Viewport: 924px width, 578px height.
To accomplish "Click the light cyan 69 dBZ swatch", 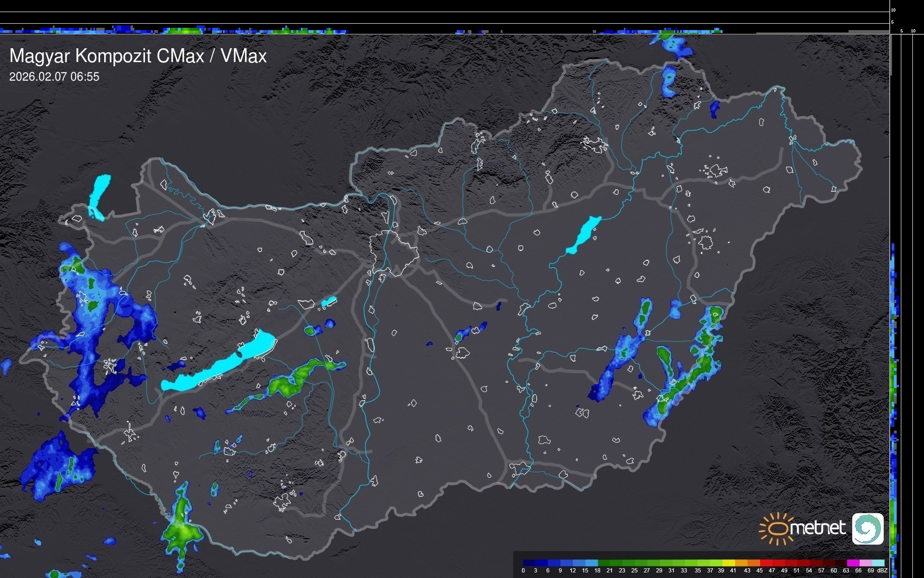I will click(877, 563).
